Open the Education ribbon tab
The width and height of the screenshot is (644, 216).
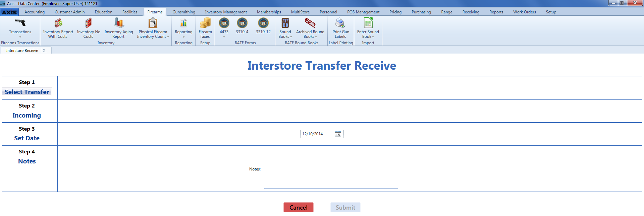click(104, 12)
